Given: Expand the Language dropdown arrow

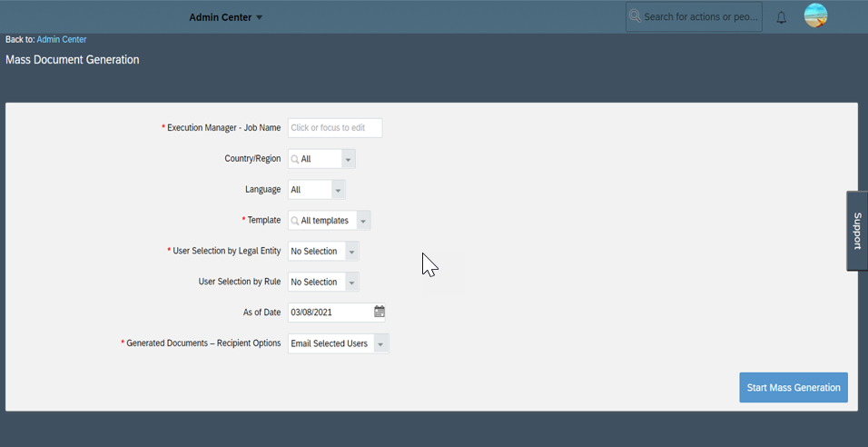Looking at the screenshot, I should pos(339,190).
